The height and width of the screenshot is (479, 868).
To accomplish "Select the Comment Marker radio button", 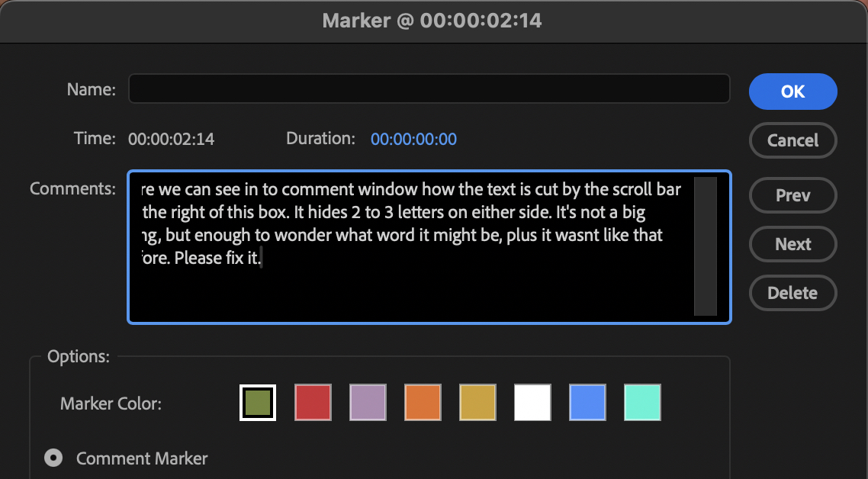I will click(x=52, y=458).
